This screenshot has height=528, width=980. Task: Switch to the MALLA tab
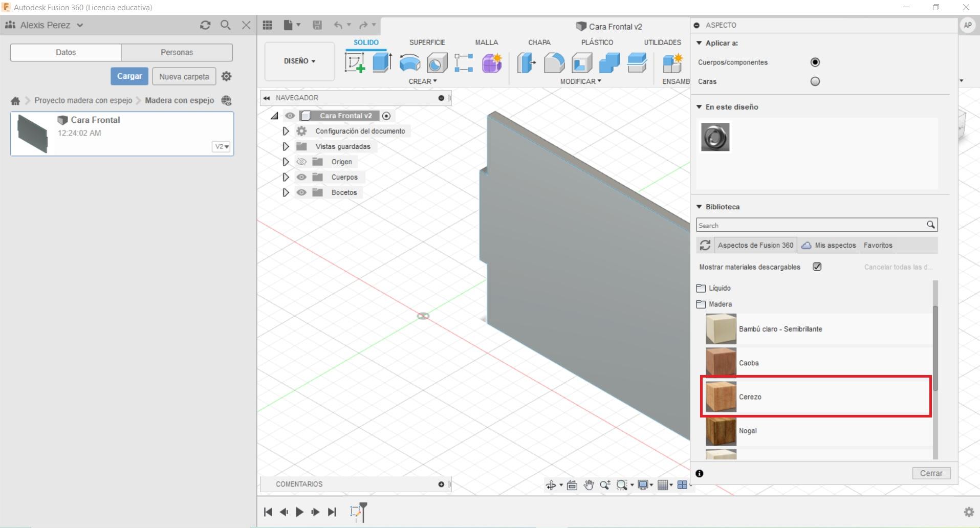point(486,42)
